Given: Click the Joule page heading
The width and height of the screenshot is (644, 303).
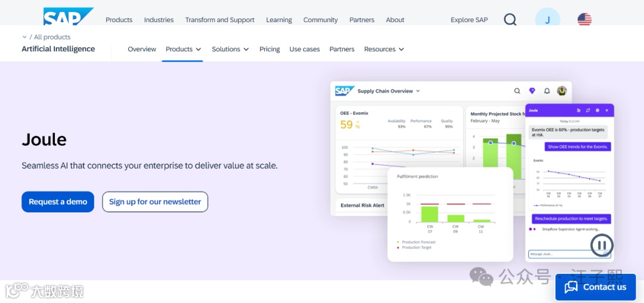Looking at the screenshot, I should click(44, 140).
